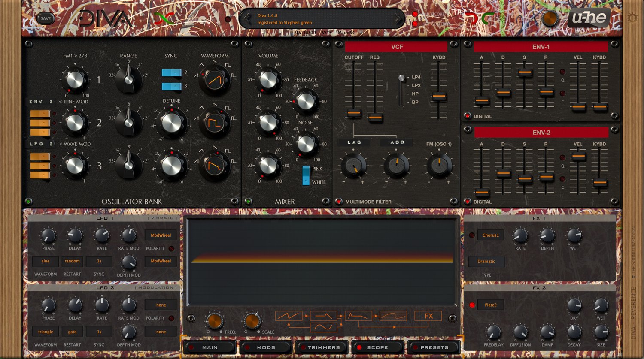Click the orange FREQ knob under the scope
This screenshot has height=359, width=644.
(214, 321)
